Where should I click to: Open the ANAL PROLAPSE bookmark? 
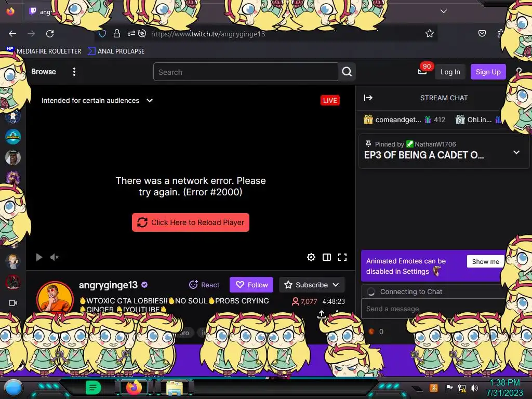point(116,51)
